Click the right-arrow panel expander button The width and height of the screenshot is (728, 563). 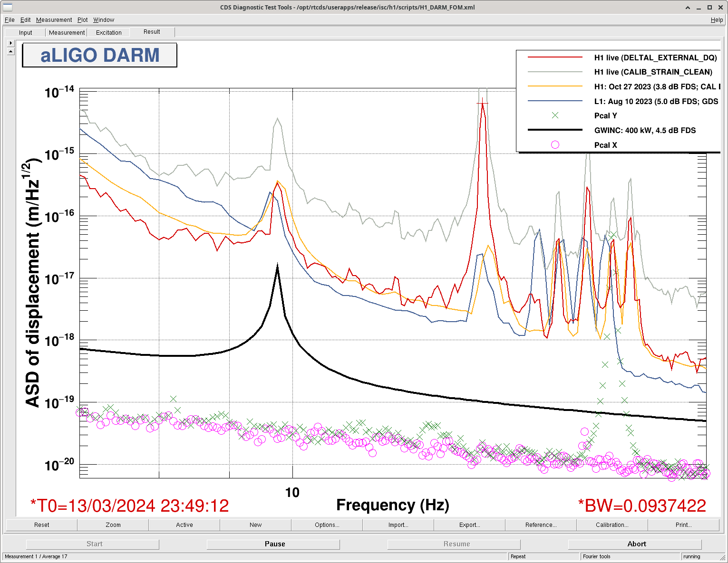[10, 43]
